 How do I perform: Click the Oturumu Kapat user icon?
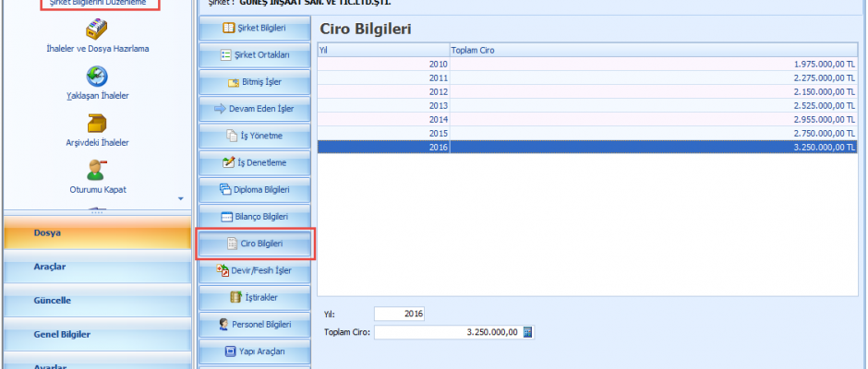click(96, 170)
